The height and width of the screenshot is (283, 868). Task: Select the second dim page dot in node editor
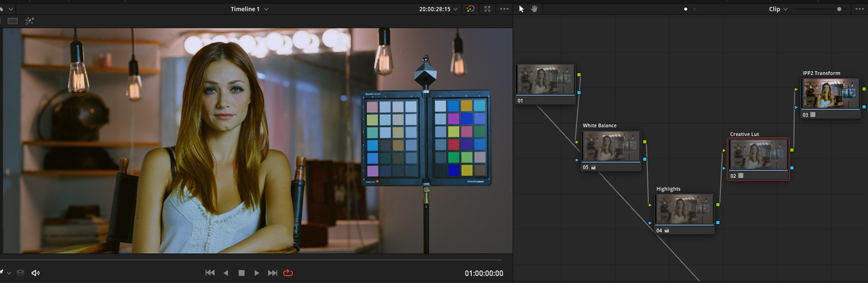(x=694, y=9)
